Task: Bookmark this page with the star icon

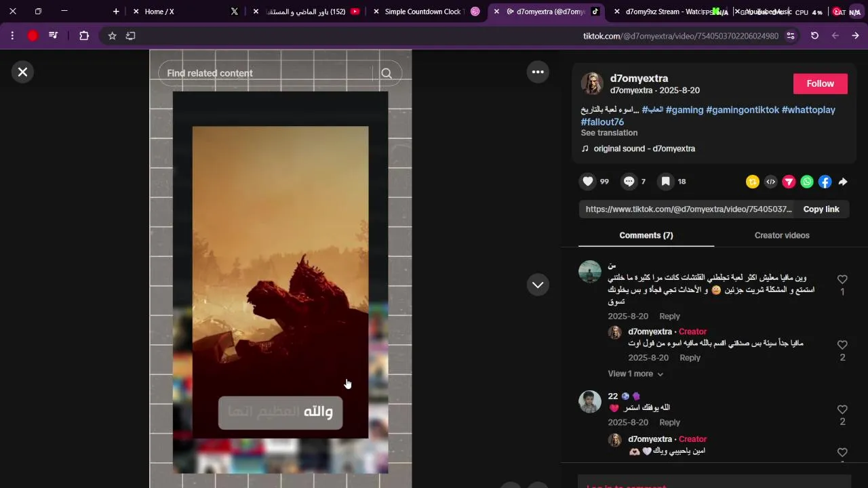Action: click(113, 35)
